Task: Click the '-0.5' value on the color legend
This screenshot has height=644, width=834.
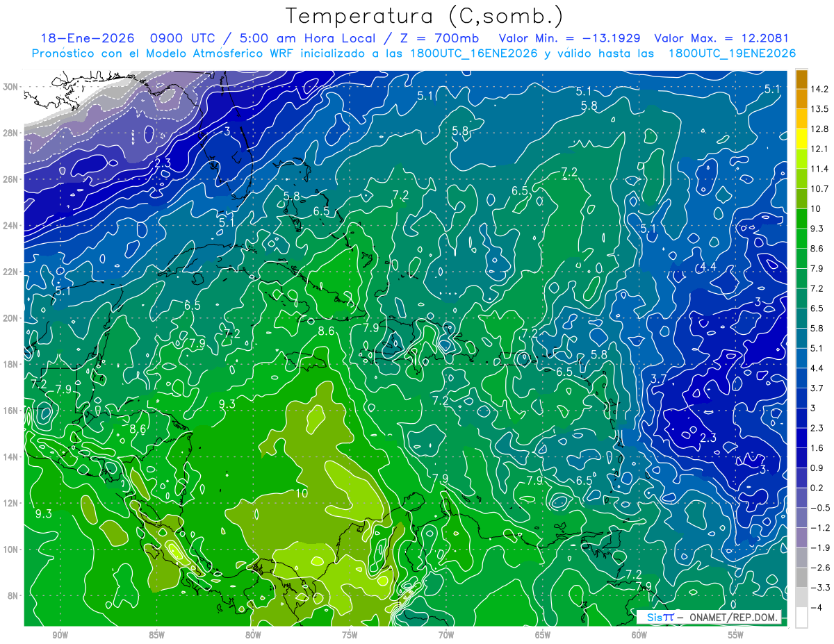Action: coord(820,508)
